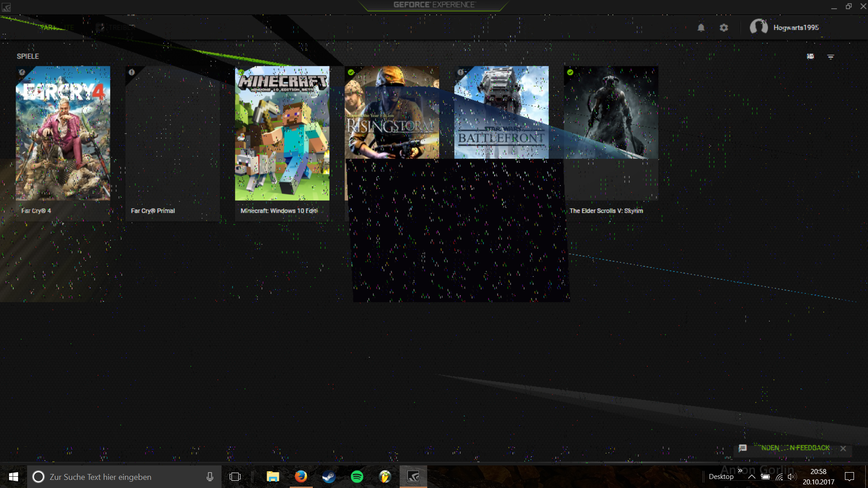The width and height of the screenshot is (868, 488).
Task: Click the send feedback speech icon
Action: pyautogui.click(x=742, y=448)
